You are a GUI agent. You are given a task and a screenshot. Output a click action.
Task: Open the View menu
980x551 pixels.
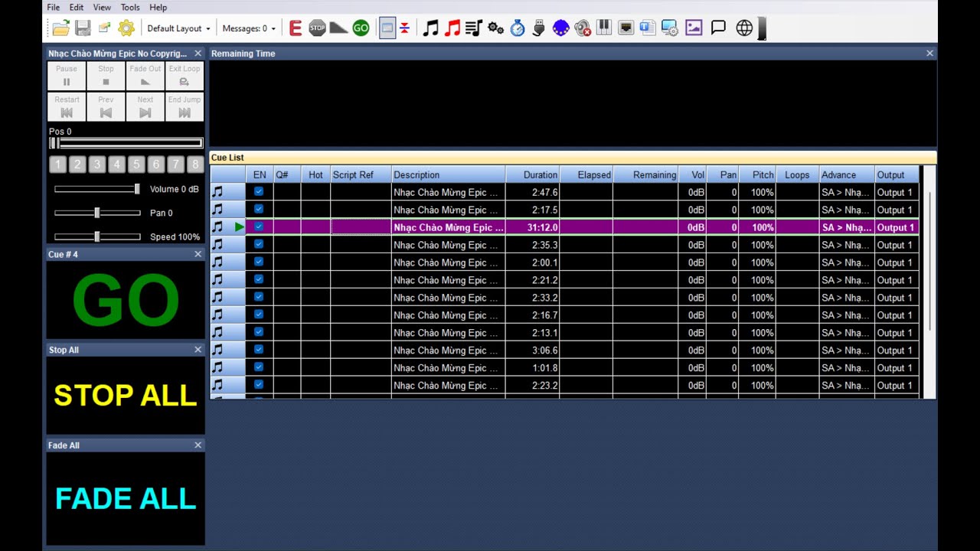point(102,7)
